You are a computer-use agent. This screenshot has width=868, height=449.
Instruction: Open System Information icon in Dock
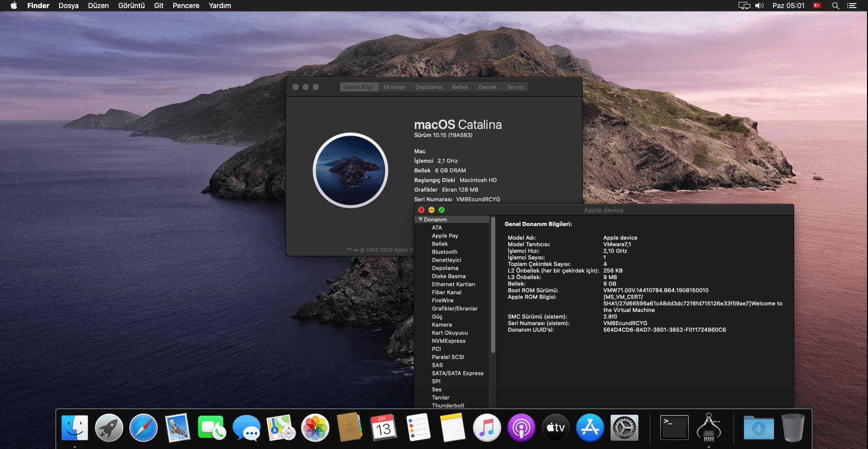click(709, 428)
